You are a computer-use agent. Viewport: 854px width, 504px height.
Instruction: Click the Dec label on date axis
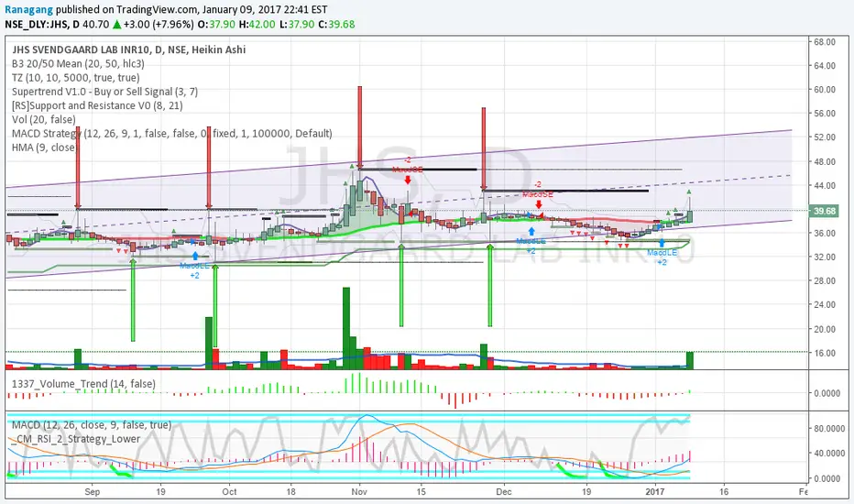point(504,492)
